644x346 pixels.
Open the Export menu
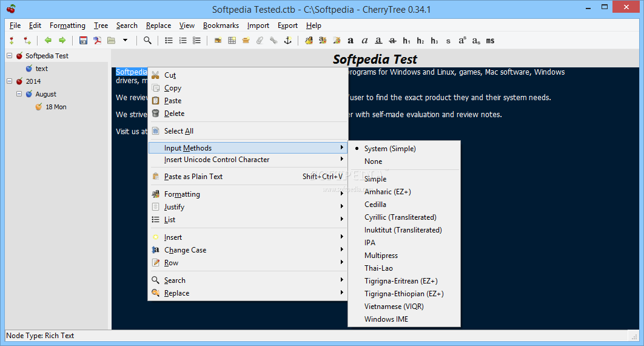[x=287, y=25]
